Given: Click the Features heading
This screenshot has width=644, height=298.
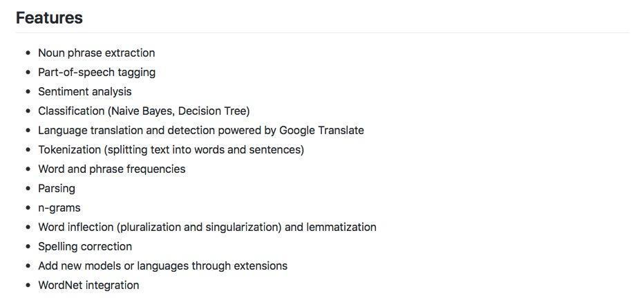Looking at the screenshot, I should (x=49, y=18).
